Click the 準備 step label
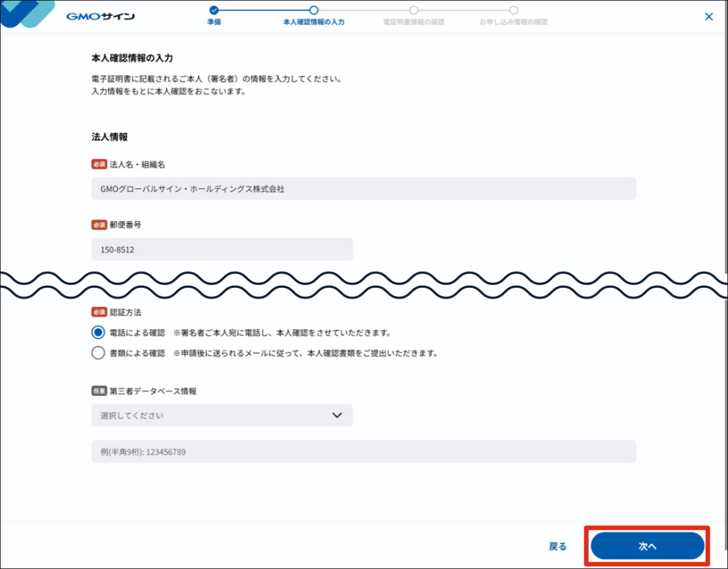728x569 pixels. (214, 23)
